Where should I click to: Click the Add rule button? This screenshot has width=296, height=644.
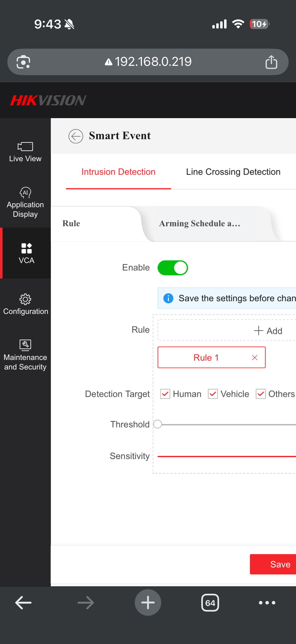tap(268, 331)
